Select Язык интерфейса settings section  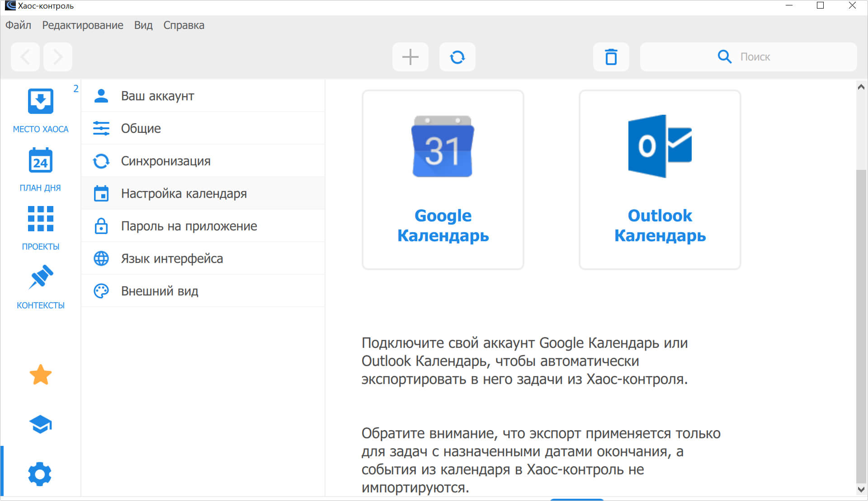[203, 258]
